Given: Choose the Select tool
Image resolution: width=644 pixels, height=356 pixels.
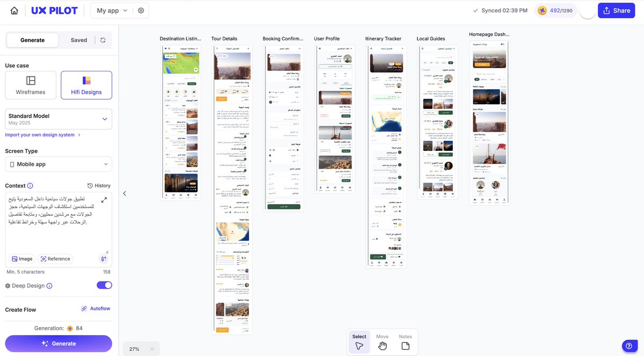Looking at the screenshot, I should pyautogui.click(x=359, y=342).
